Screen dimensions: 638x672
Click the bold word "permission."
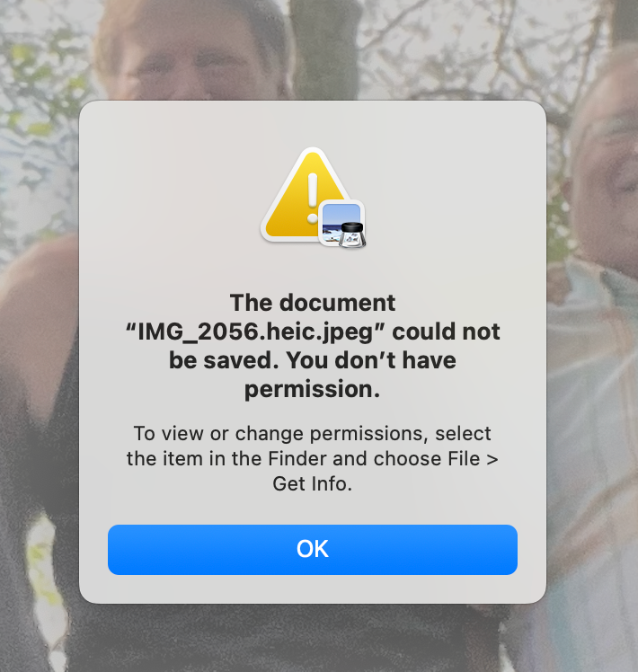[x=313, y=389]
